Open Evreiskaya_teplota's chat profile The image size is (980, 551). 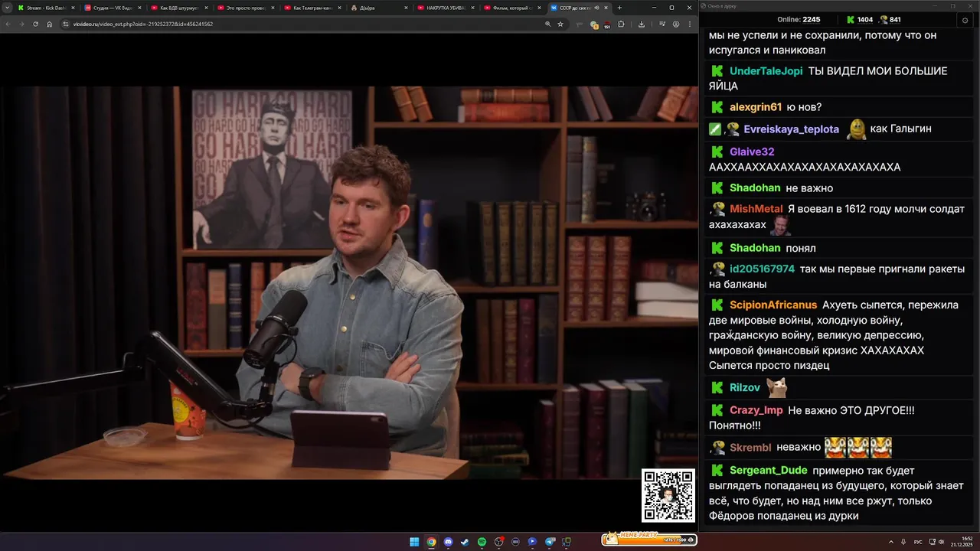pyautogui.click(x=791, y=129)
